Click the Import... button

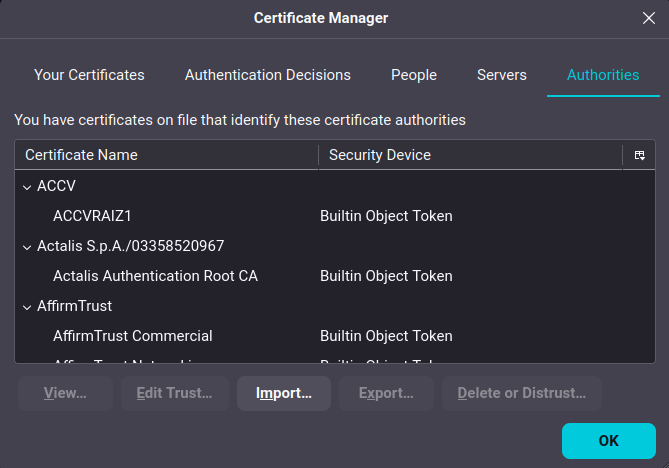tap(284, 393)
